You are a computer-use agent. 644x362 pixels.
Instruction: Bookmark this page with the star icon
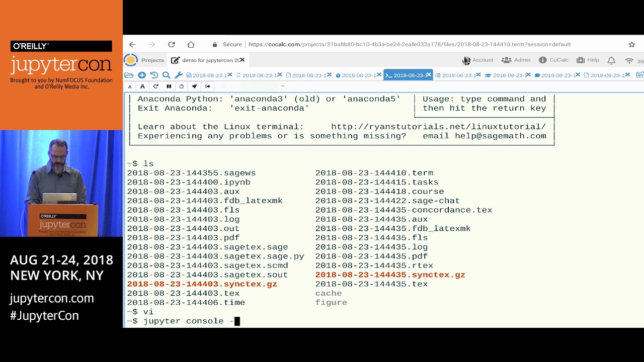click(x=631, y=45)
